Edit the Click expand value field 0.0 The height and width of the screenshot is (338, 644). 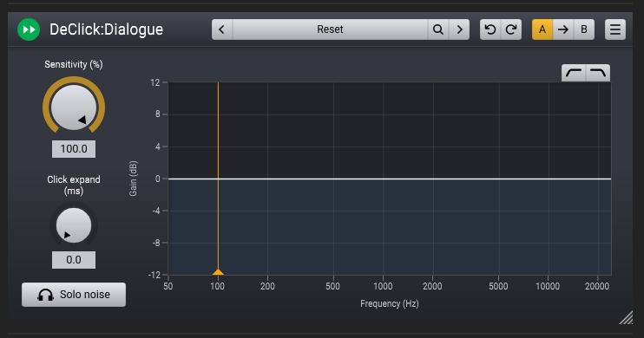click(x=74, y=260)
